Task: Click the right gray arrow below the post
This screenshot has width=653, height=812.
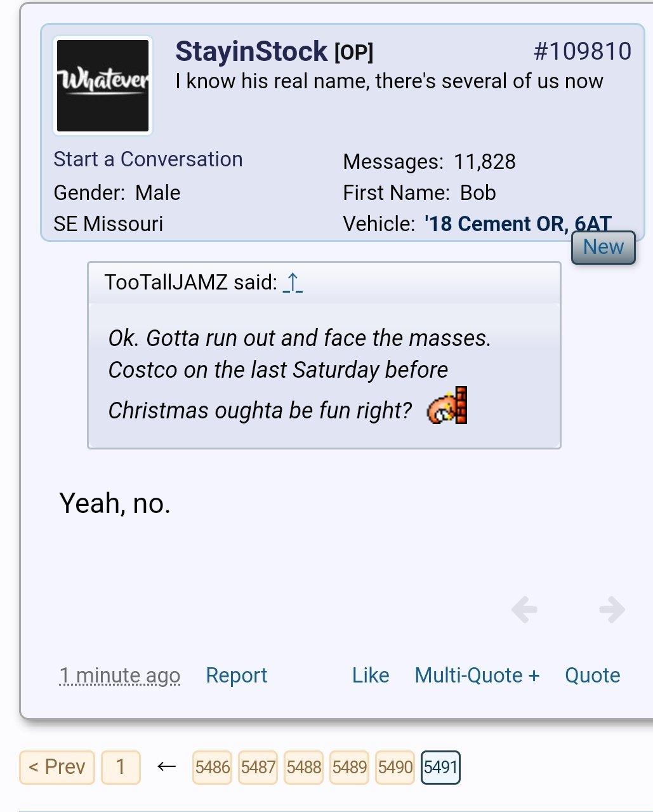Action: (x=612, y=609)
